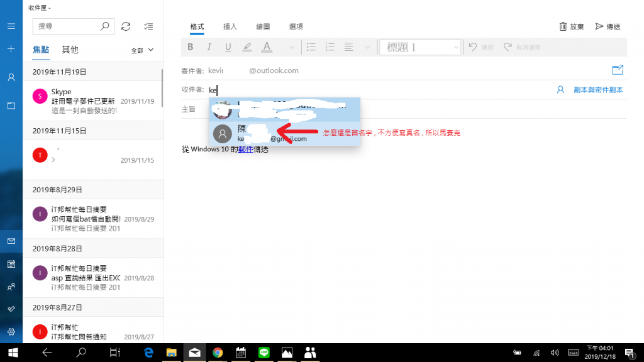Toggle italic formatting

coord(209,47)
